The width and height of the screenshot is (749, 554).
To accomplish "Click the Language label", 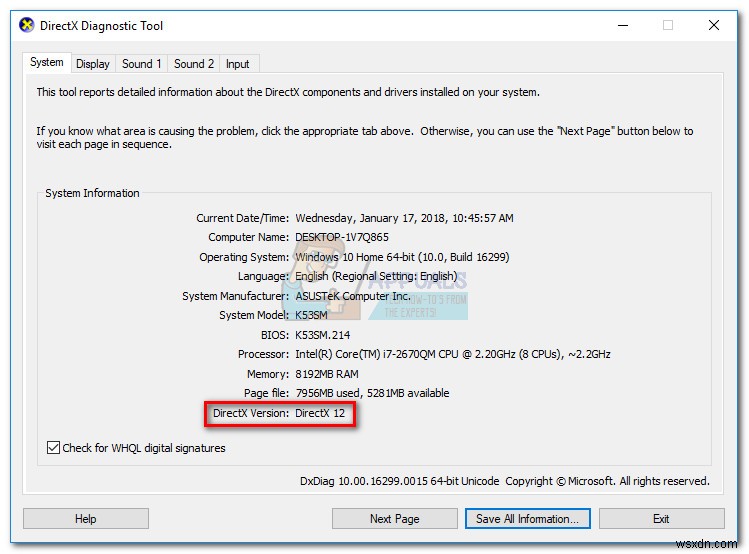I will click(x=264, y=277).
